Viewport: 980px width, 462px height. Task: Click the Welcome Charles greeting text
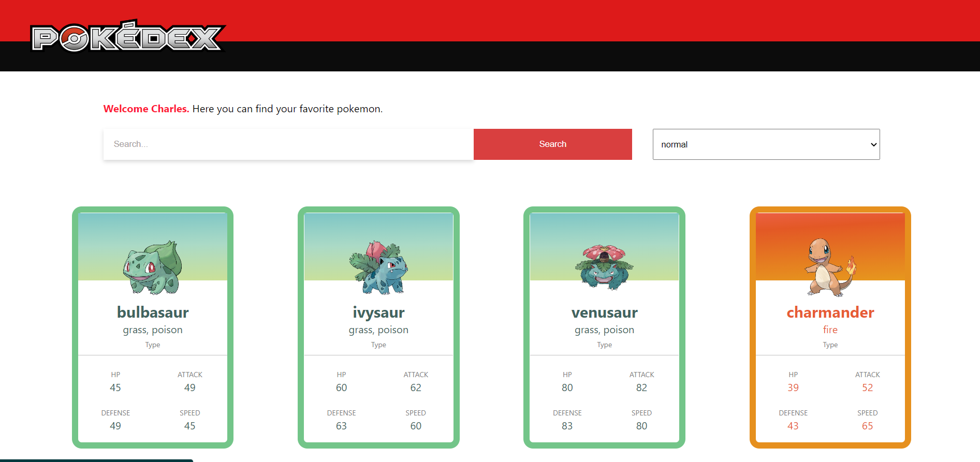click(x=146, y=109)
